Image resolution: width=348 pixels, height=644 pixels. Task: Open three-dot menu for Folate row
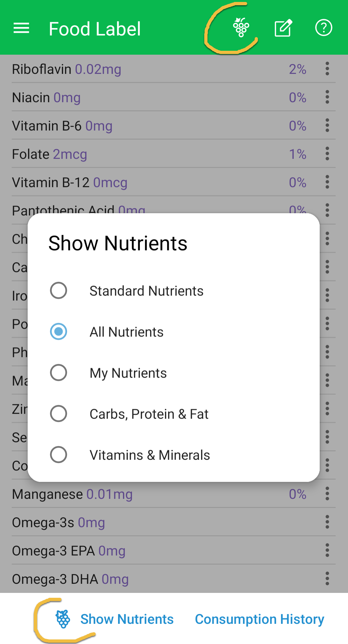point(327,154)
